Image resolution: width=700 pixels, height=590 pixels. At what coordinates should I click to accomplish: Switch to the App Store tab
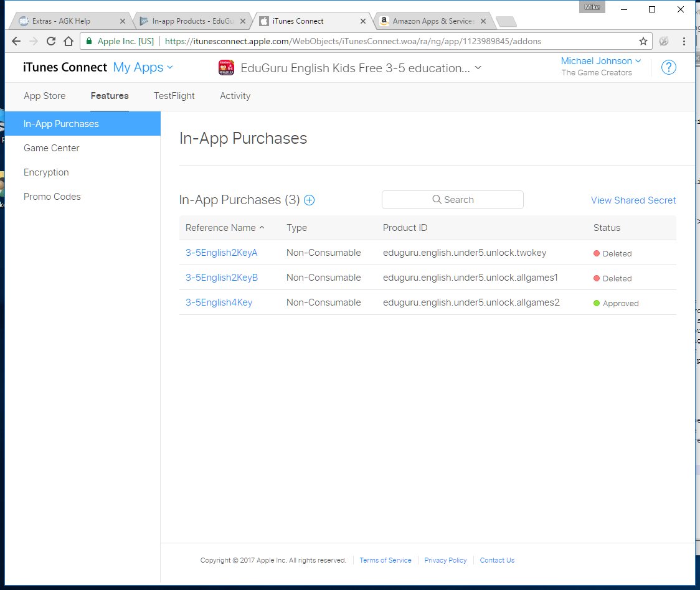pyautogui.click(x=44, y=96)
